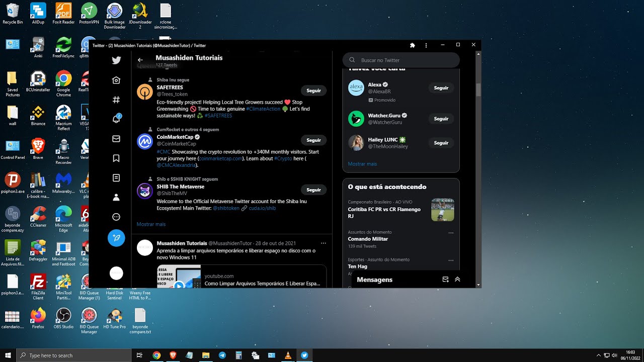Open Recycle Bin desktop icon
The image size is (644, 362).
pos(13,14)
